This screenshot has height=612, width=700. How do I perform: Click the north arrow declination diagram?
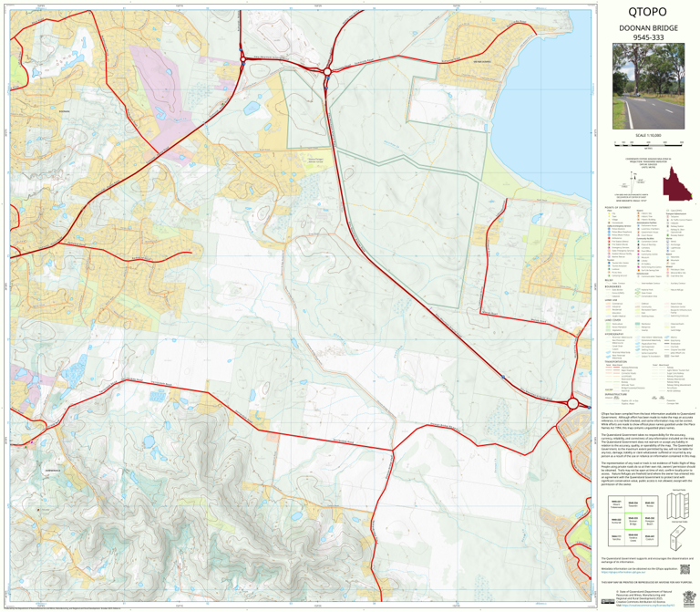point(633,181)
